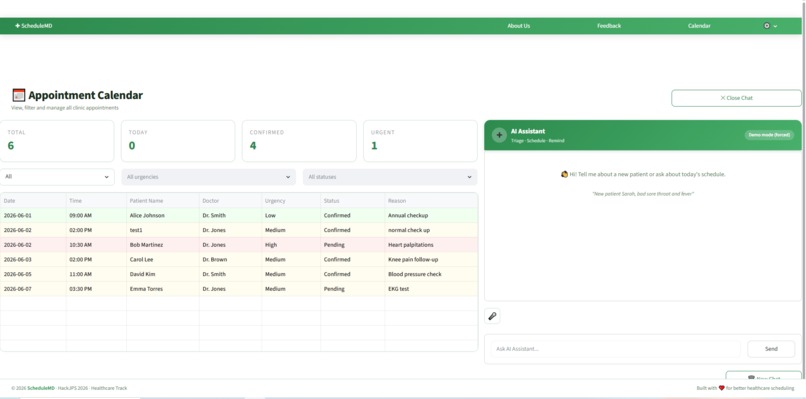This screenshot has height=399, width=806.
Task: Focus the Ask AI Assistant input field
Action: pos(615,349)
